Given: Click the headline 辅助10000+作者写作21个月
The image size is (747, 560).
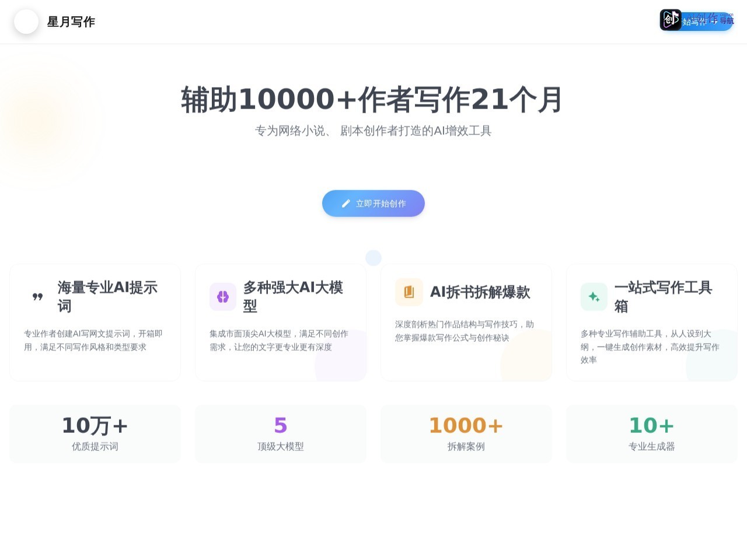Looking at the screenshot, I should (372, 100).
